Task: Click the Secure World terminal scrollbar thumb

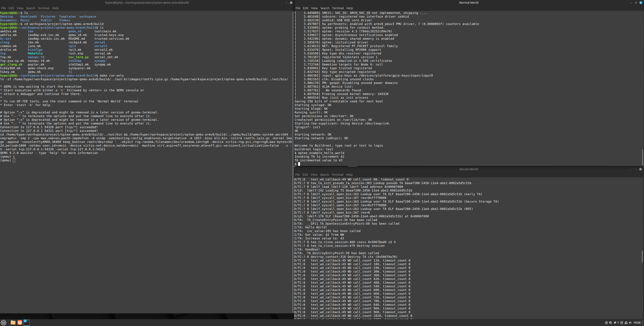Action: pos(642,256)
